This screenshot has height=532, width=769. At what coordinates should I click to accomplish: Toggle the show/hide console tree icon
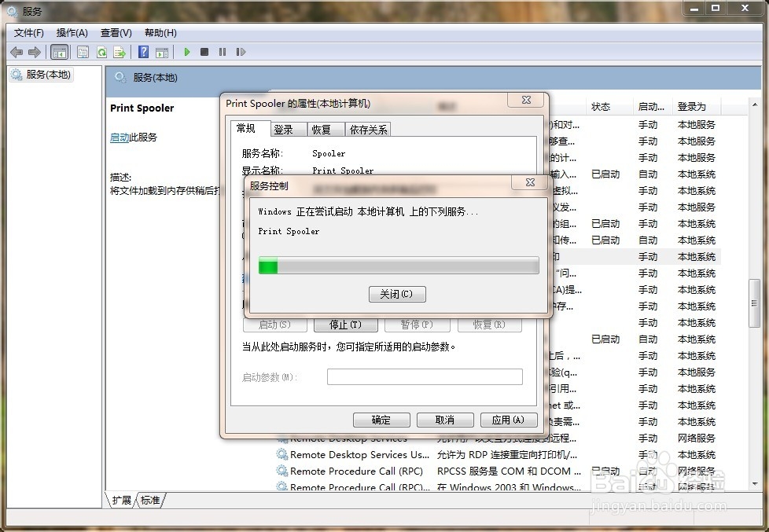point(59,52)
